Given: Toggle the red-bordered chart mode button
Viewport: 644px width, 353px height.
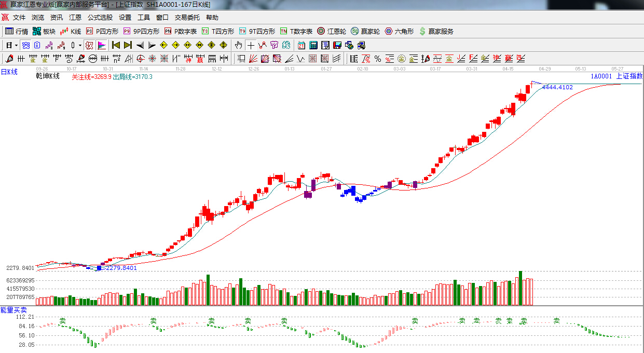Looking at the screenshot, I should tap(89, 45).
